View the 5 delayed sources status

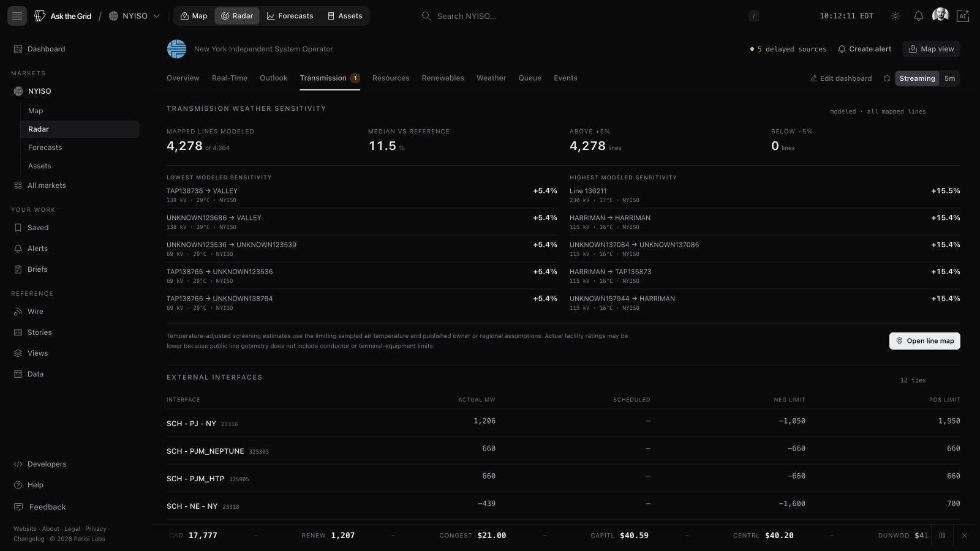pos(788,49)
